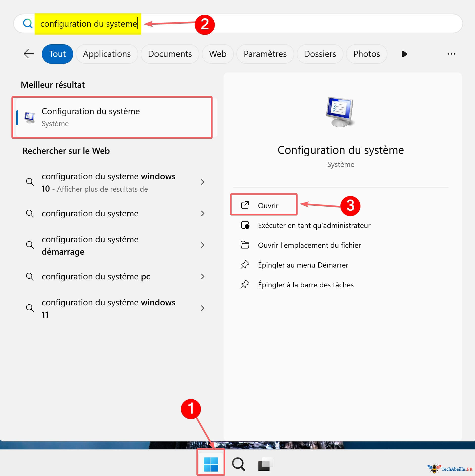Open more options via the ellipsis menu
Viewport: 475px width, 476px height.
point(452,54)
